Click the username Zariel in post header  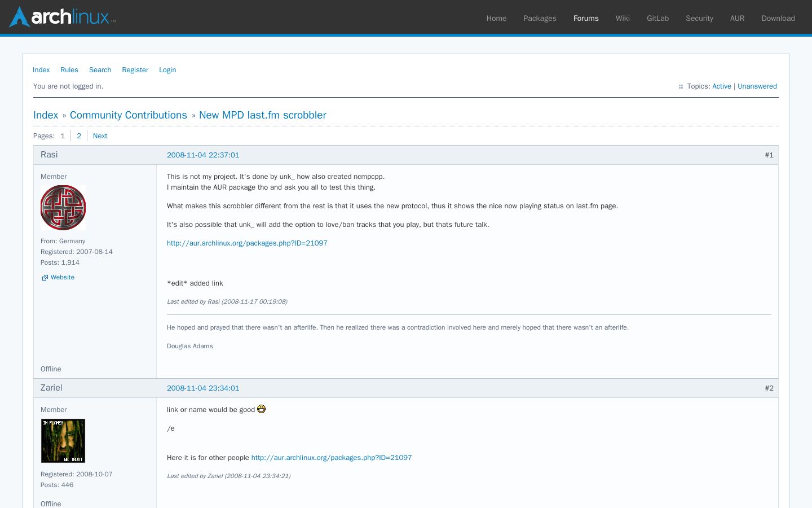pos(51,388)
